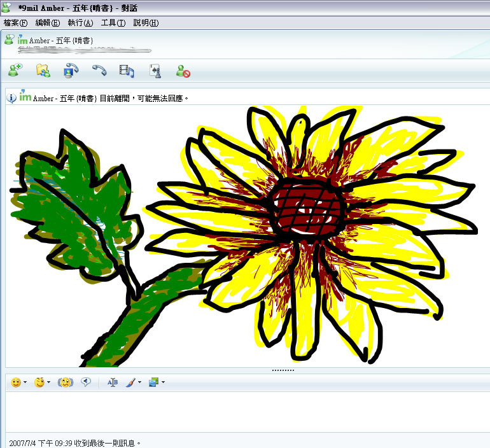Open the media sharing film-and-music icon
This screenshot has height=448, width=490.
point(127,71)
